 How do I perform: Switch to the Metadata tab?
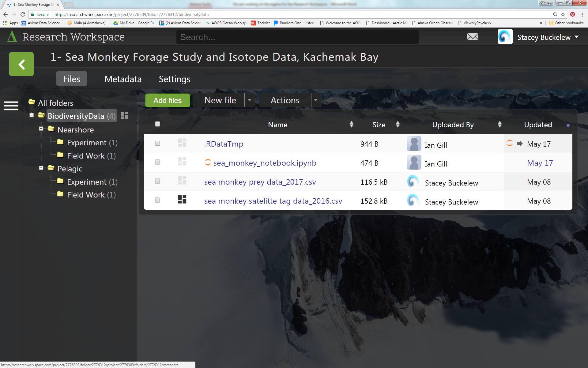(x=123, y=79)
